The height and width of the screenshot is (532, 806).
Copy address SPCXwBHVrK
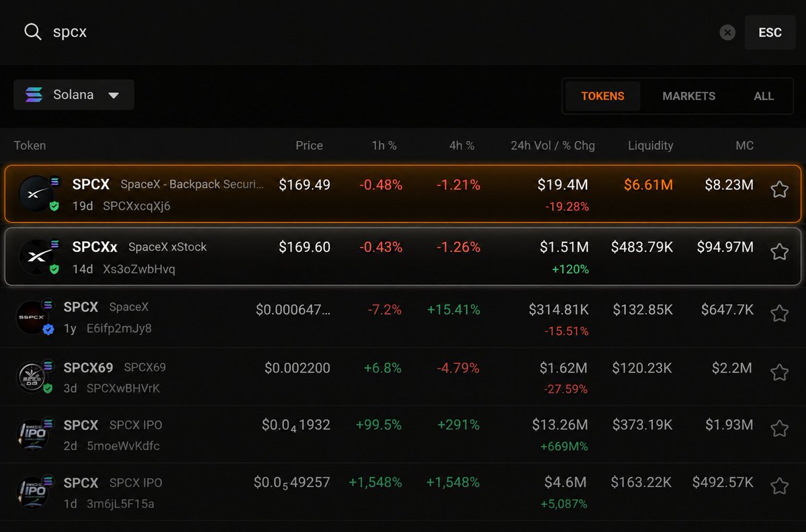point(123,388)
